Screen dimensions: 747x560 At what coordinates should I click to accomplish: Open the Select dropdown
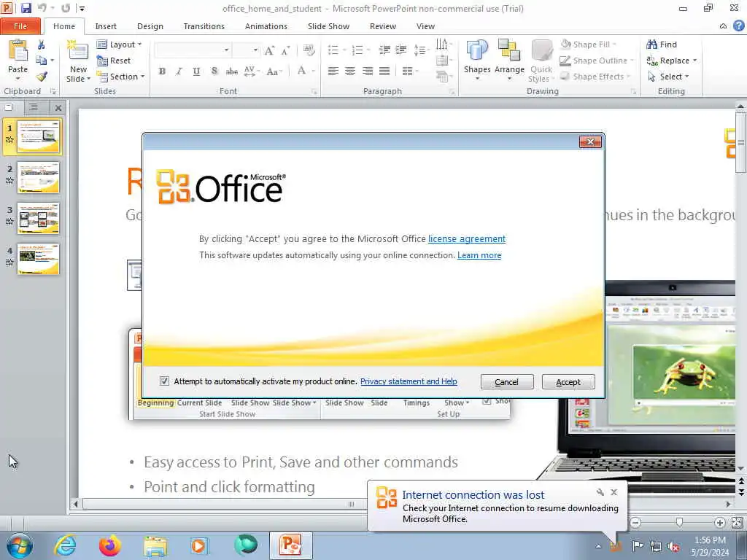pos(668,77)
